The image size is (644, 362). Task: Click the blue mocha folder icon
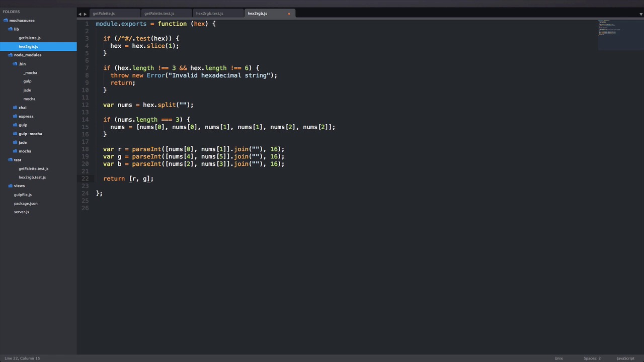click(x=15, y=151)
